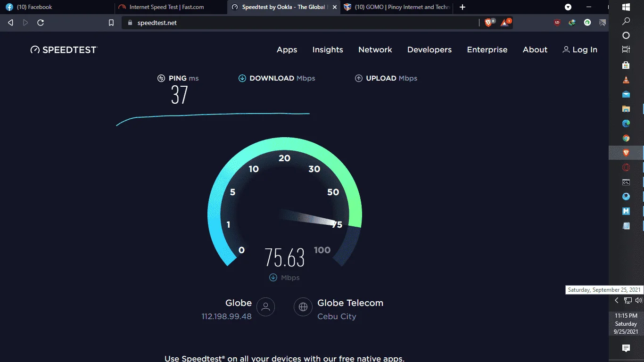
Task: Click the Globe Telecom server name
Action: pos(350,303)
